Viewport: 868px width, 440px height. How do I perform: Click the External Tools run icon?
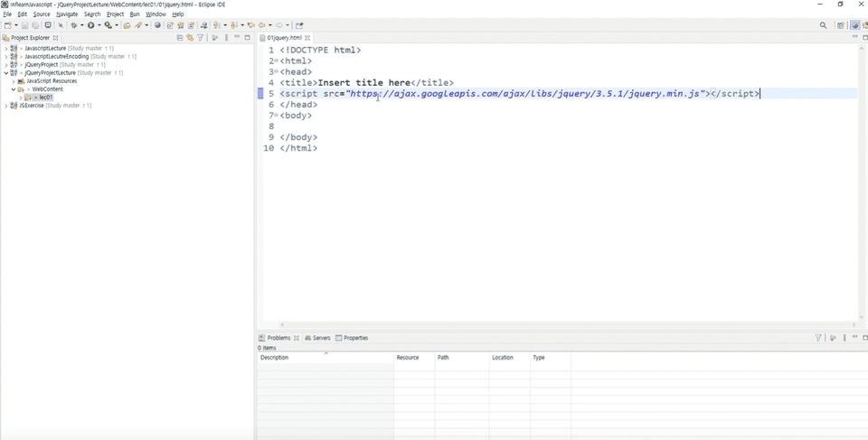click(108, 25)
